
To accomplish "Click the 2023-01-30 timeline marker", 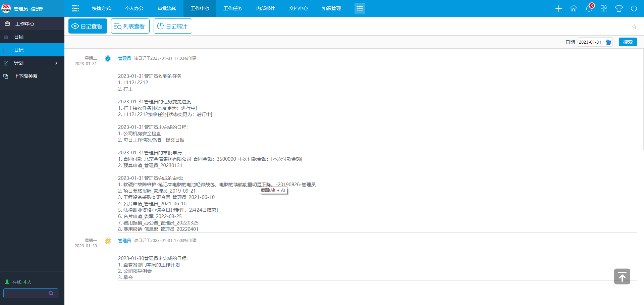I will [108, 241].
